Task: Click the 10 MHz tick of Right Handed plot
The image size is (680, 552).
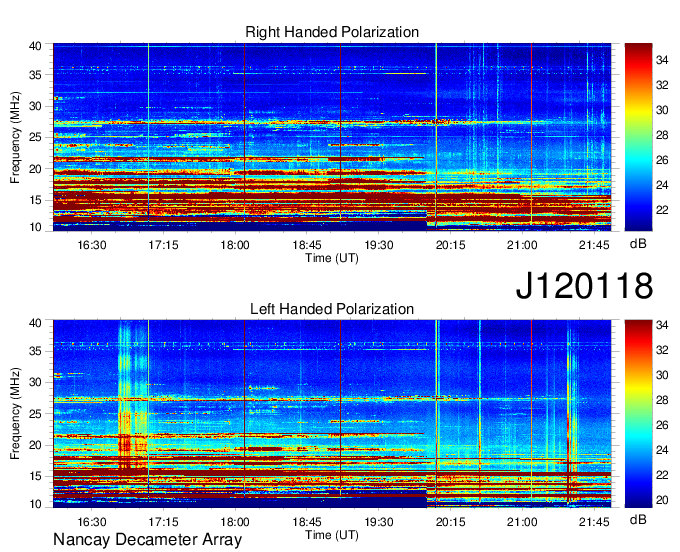Action: point(35,227)
